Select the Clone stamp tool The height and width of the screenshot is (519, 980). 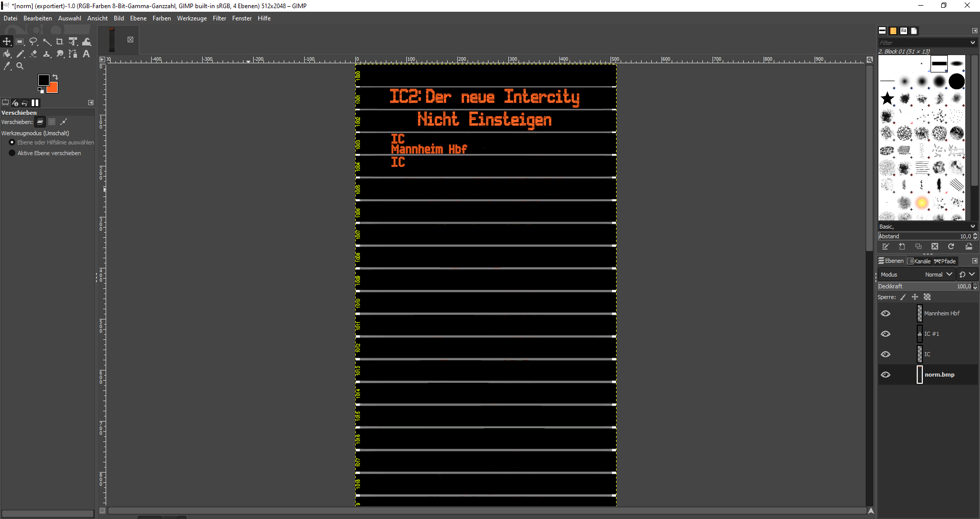pos(47,54)
